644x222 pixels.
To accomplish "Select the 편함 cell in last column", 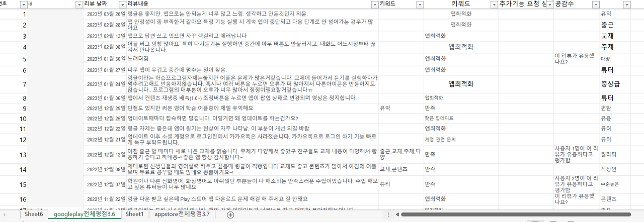I will (x=616, y=108).
